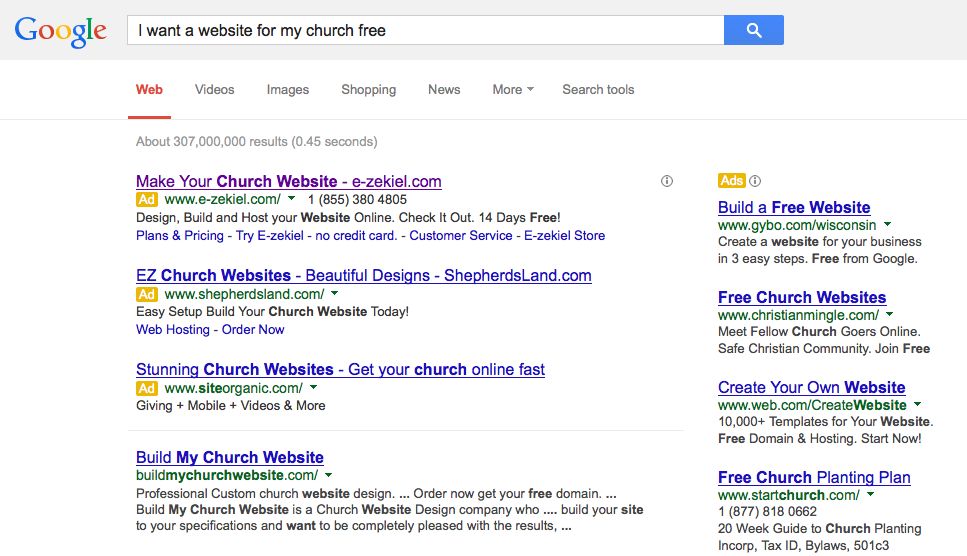
Task: Open dropdown arrow after www.startchurch.com
Action: (870, 494)
